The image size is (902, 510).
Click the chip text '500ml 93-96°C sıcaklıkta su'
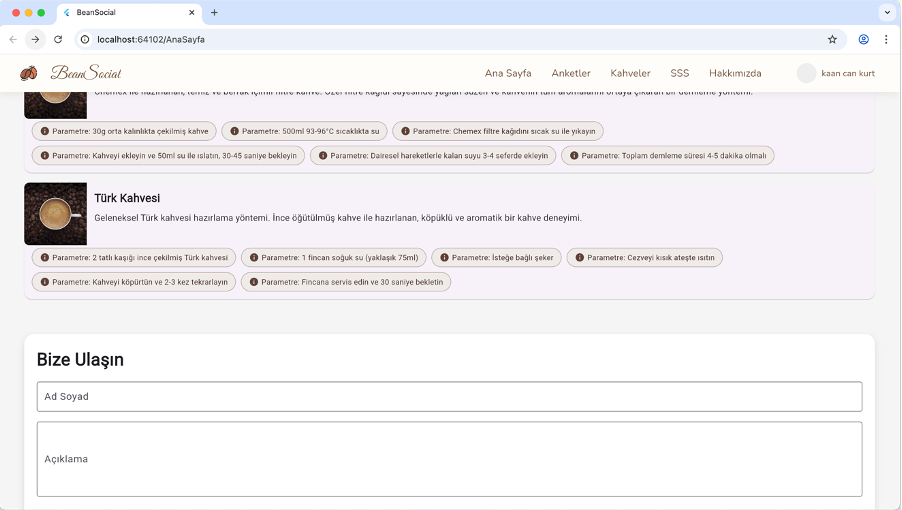pos(331,131)
